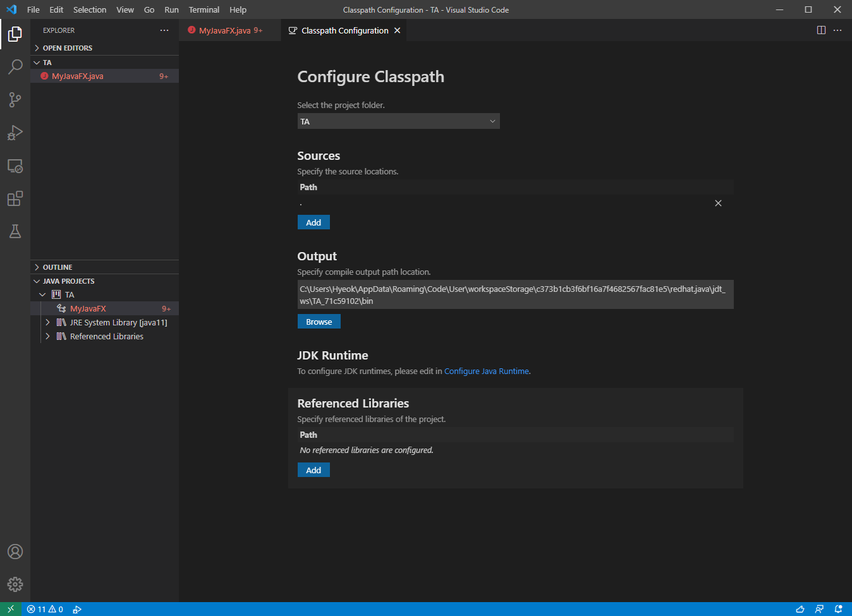852x616 pixels.
Task: Select MyJavaFX class in Java Projects
Action: (x=105, y=309)
